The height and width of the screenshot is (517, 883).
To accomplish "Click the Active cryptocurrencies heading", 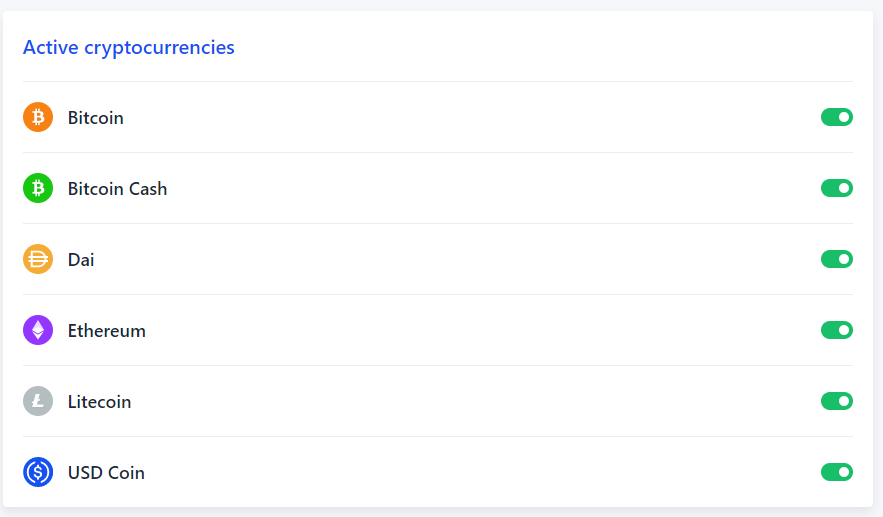I will [128, 48].
